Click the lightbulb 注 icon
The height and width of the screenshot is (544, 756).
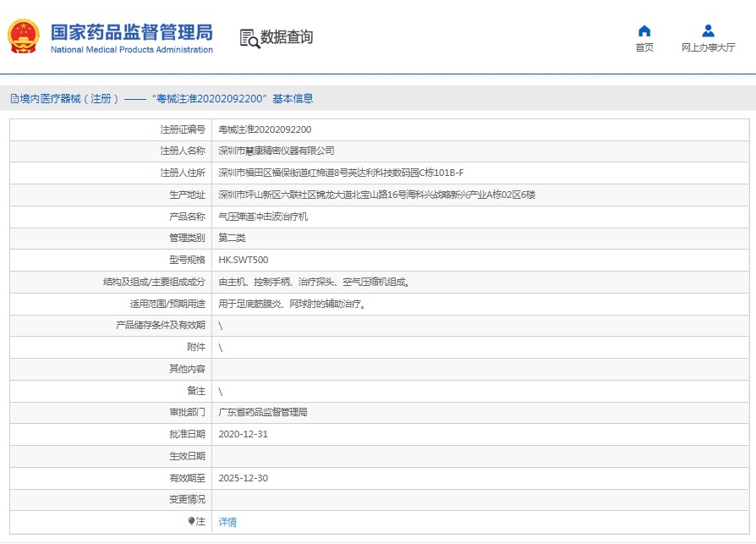pos(191,521)
